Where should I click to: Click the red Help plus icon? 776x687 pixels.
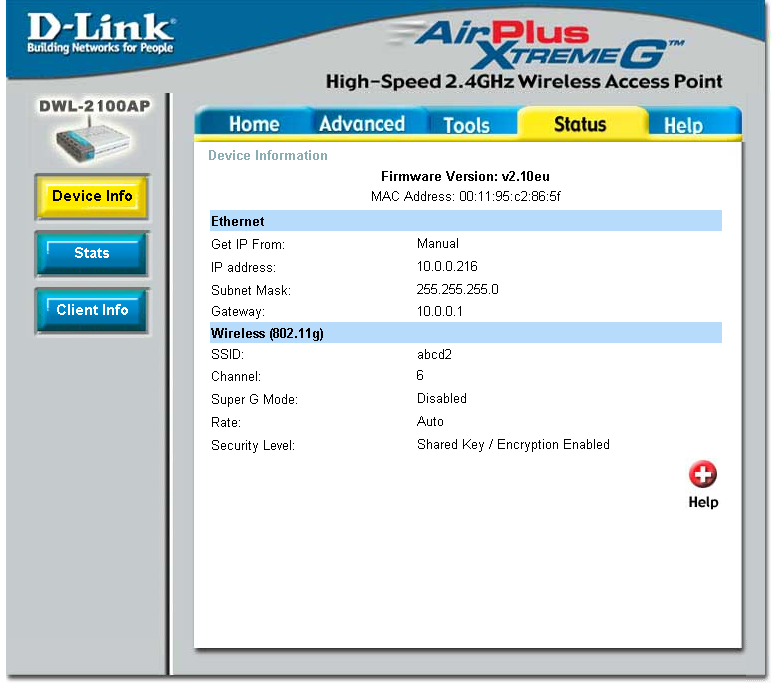click(702, 474)
